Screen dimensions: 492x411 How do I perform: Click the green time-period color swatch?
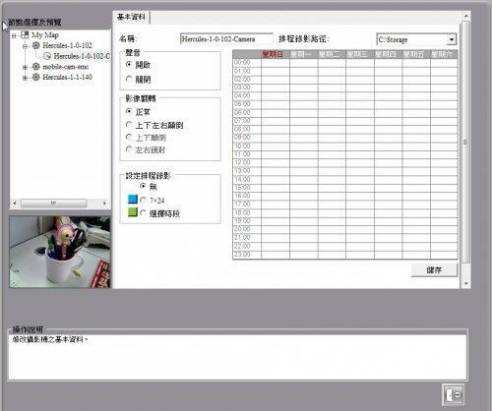pos(133,212)
